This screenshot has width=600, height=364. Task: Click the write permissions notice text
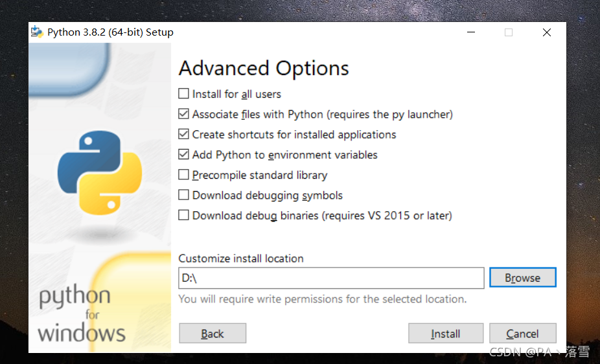[x=323, y=299]
